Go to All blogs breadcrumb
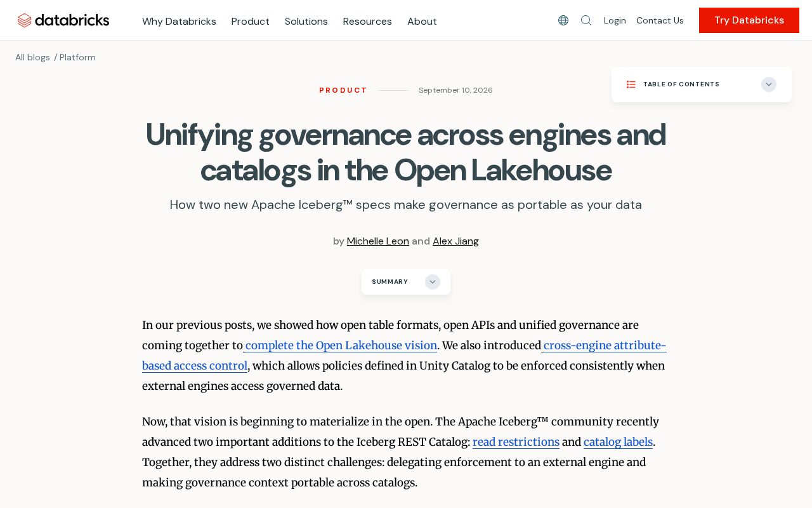812x508 pixels. [32, 57]
